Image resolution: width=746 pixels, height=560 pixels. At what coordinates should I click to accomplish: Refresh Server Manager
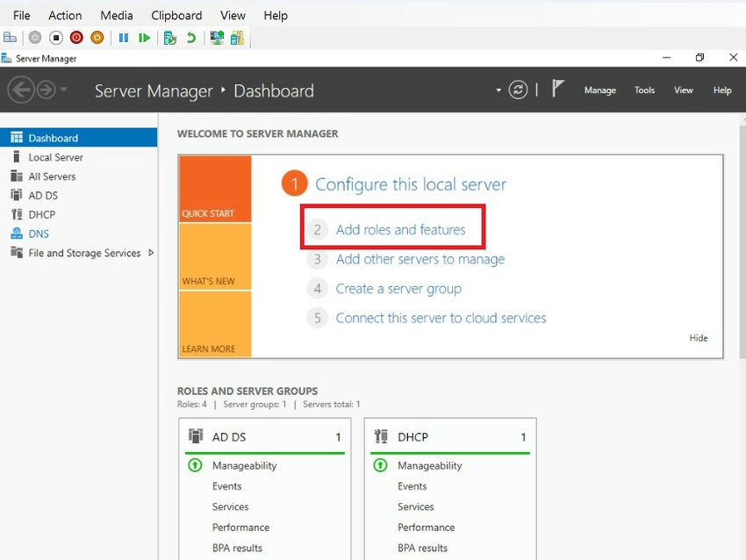517,90
